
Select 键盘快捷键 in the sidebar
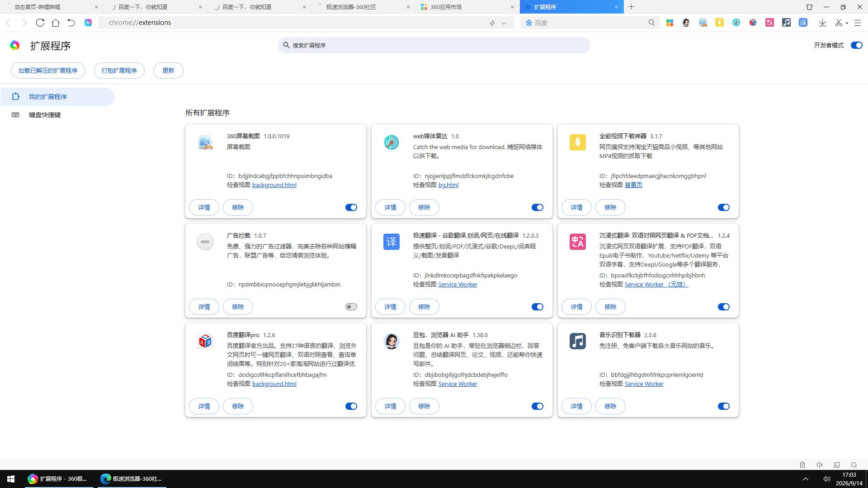pos(57,115)
